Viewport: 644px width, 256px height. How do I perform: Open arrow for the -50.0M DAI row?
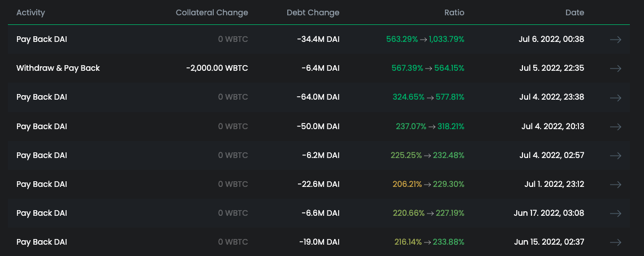point(616,126)
